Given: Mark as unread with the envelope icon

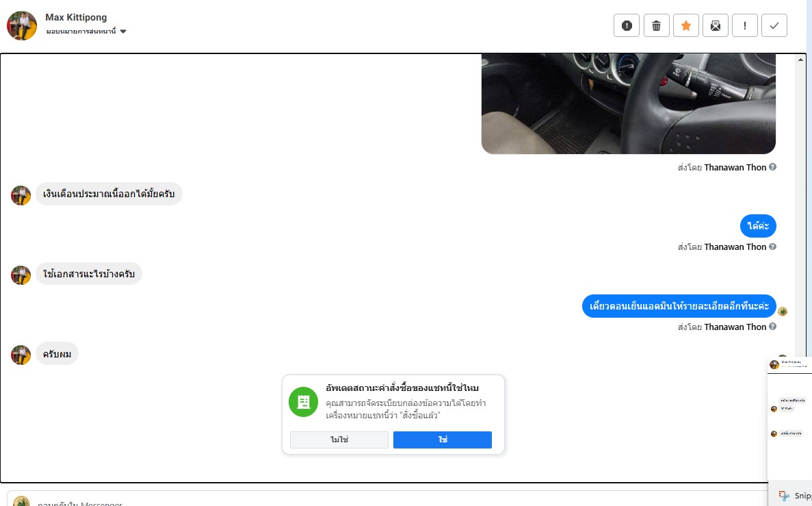Looking at the screenshot, I should [x=715, y=25].
